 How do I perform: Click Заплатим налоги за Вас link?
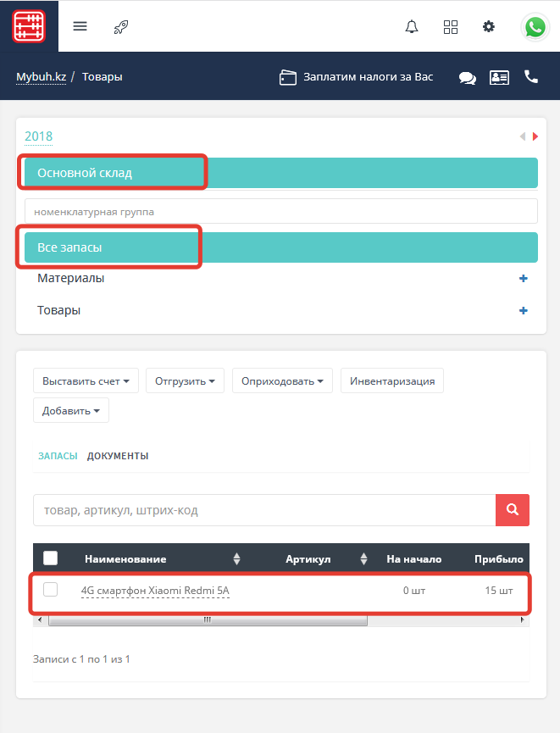[369, 77]
